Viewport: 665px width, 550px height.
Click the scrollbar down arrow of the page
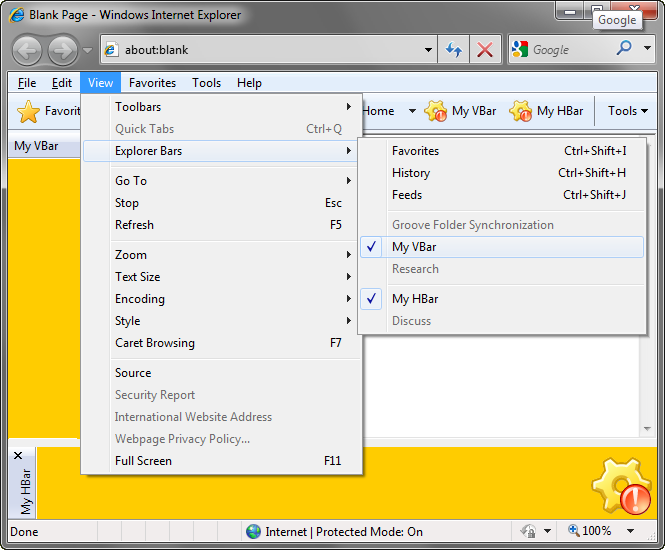pyautogui.click(x=647, y=429)
